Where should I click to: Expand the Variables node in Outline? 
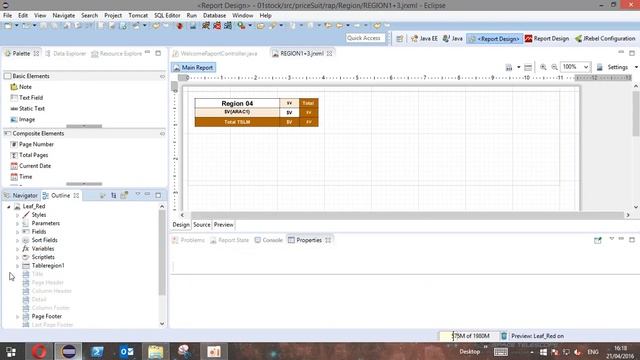[x=18, y=249]
